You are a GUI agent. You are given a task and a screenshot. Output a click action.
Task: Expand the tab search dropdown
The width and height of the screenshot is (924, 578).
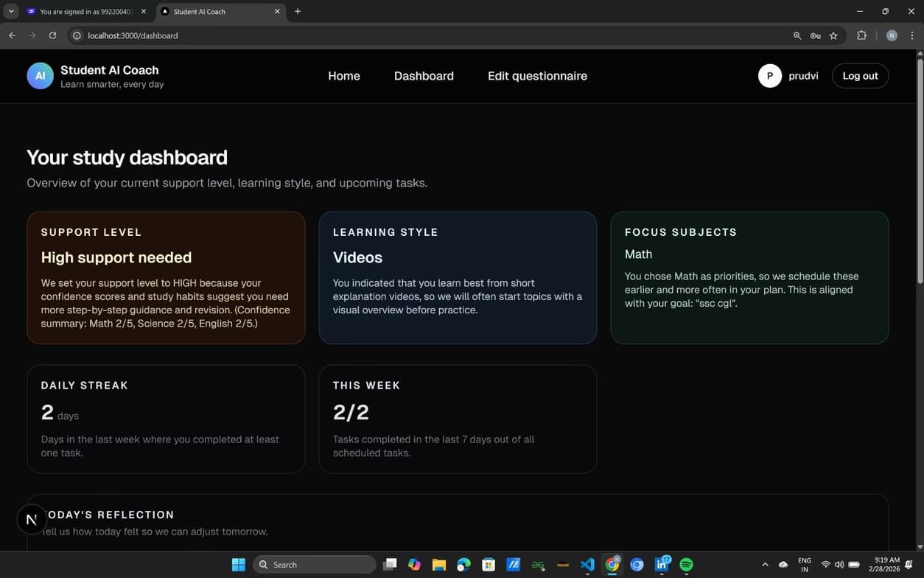tap(11, 11)
